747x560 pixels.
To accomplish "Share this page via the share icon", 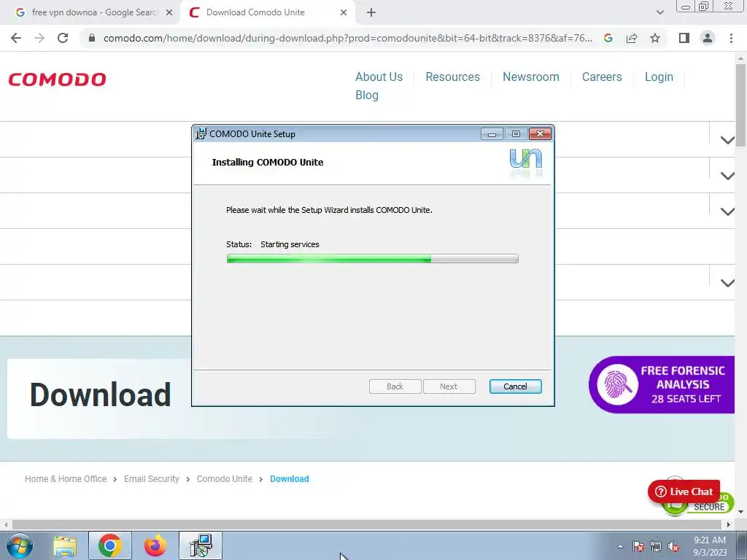I will pyautogui.click(x=632, y=38).
